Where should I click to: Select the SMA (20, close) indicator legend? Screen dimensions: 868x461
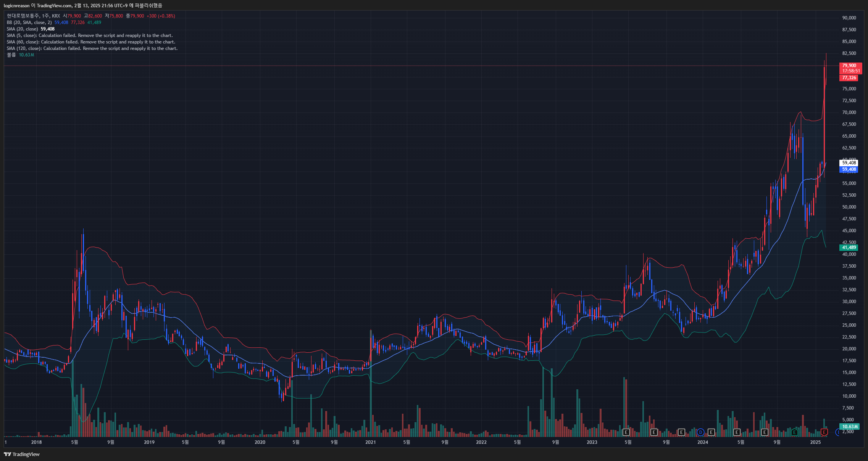point(22,29)
